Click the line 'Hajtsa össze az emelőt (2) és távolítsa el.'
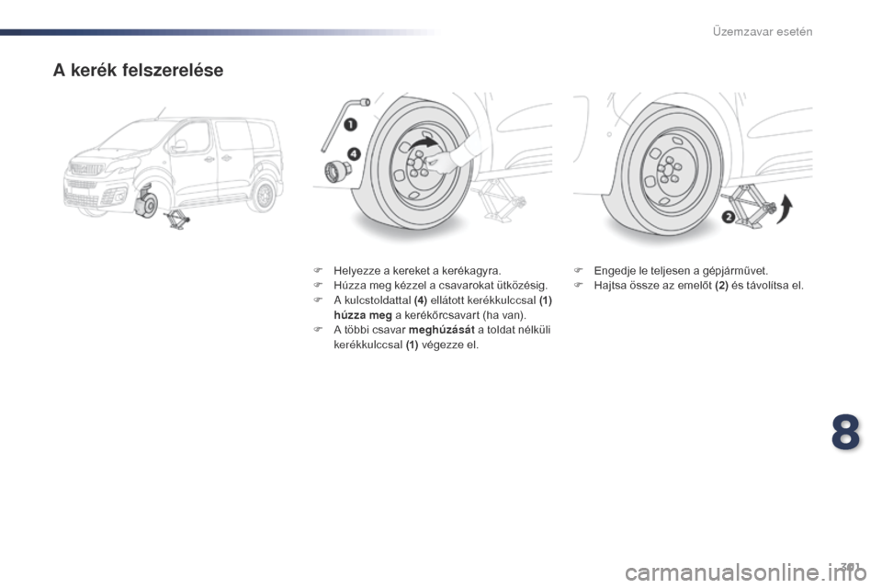 click(698, 286)
